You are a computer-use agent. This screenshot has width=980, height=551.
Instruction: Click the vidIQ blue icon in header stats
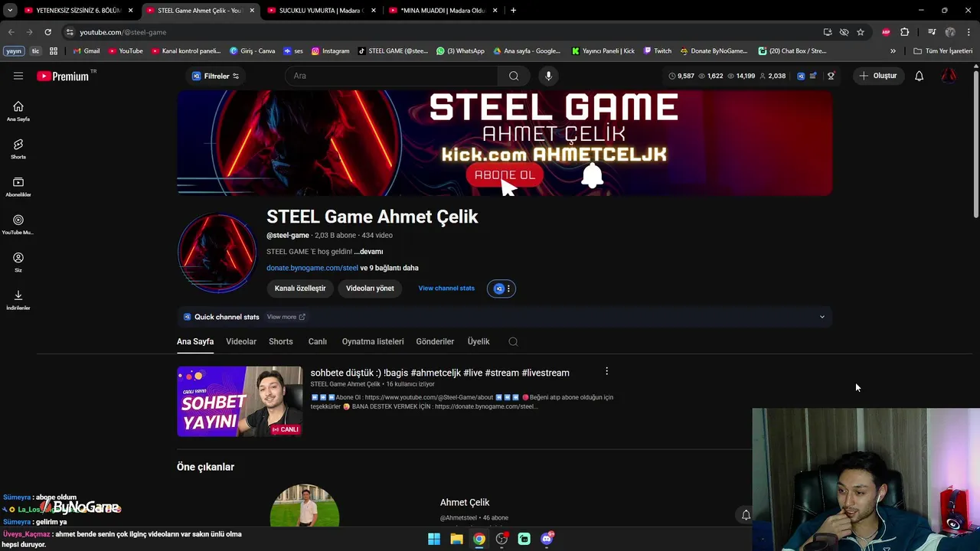click(x=801, y=76)
